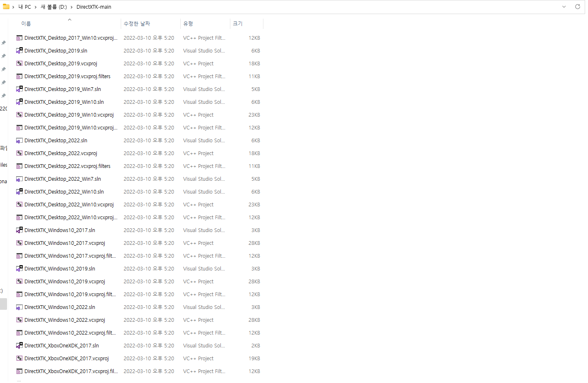The image size is (588, 383).
Task: Expand the chevron after 내 PC
Action: 36,7
